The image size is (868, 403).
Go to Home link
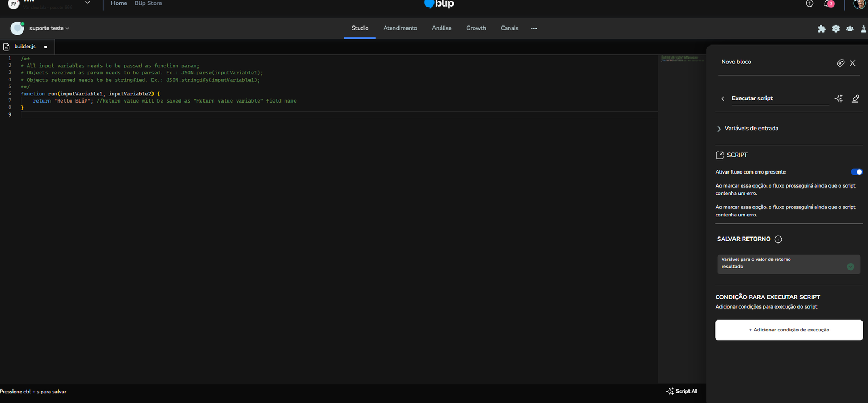click(119, 3)
